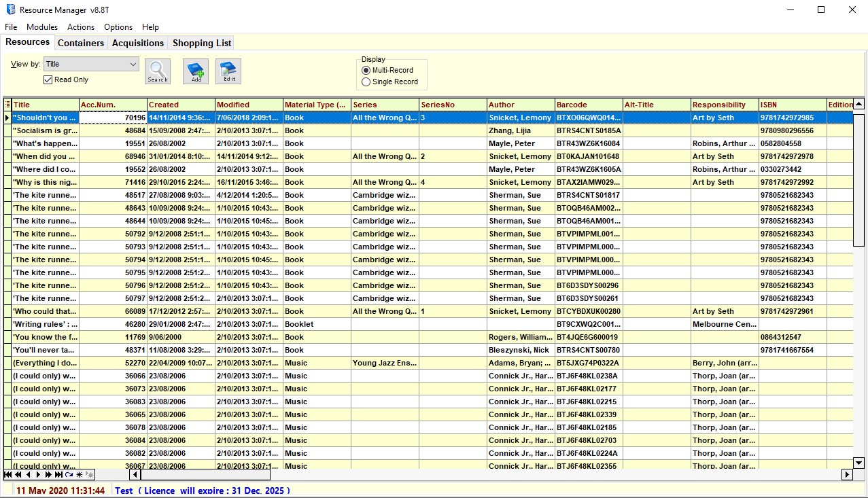The image size is (868, 498).
Task: Collapse the down arrow on the vertical scrollbar
Action: pos(858,463)
